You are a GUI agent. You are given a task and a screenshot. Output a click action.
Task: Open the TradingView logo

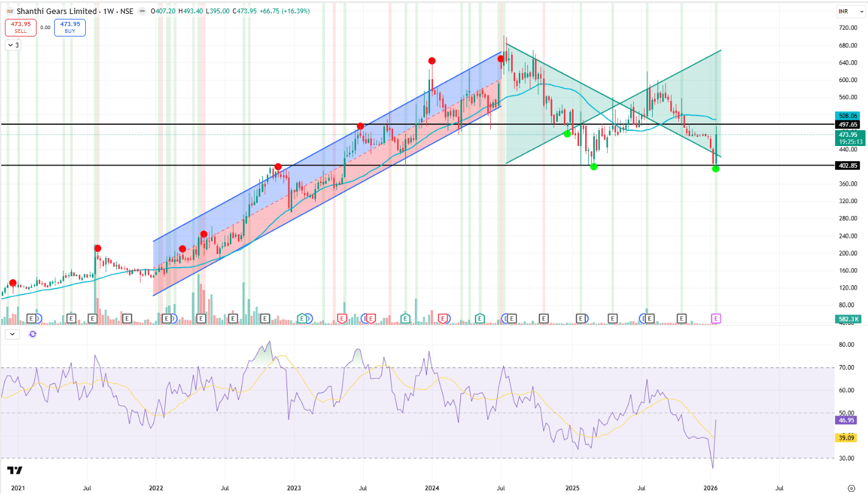click(x=15, y=470)
